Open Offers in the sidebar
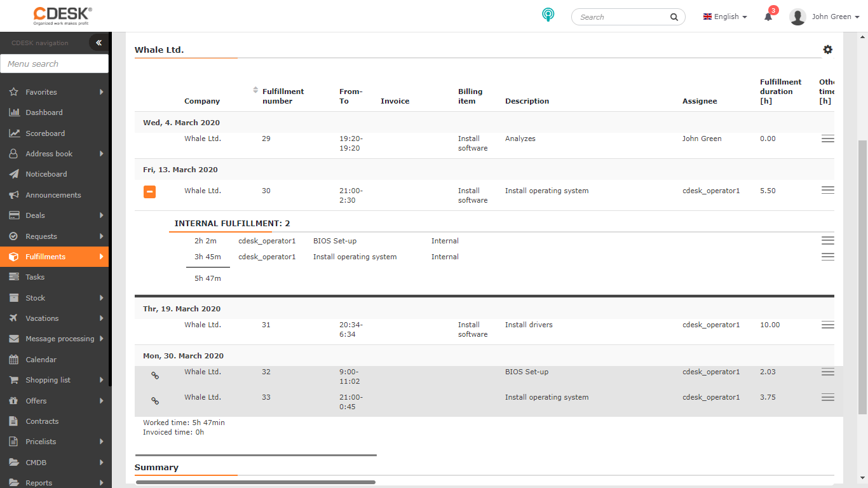Screen dimensions: 868x488 pos(54,401)
